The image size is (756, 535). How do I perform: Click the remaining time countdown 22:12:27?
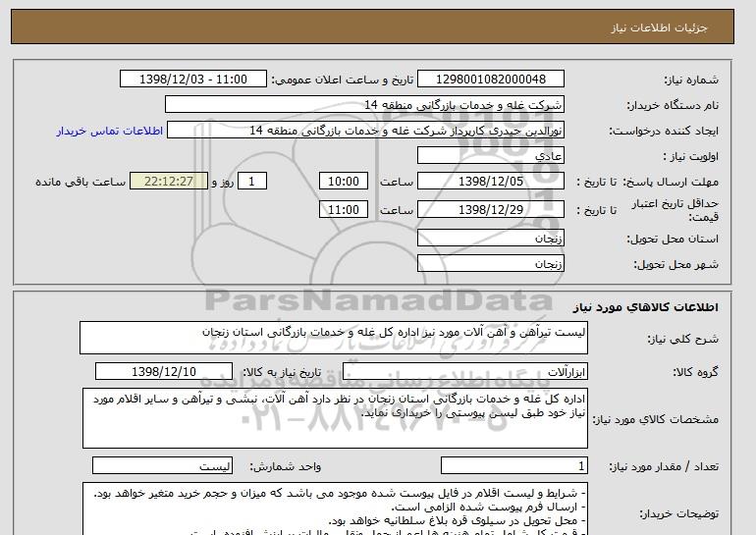click(x=169, y=182)
